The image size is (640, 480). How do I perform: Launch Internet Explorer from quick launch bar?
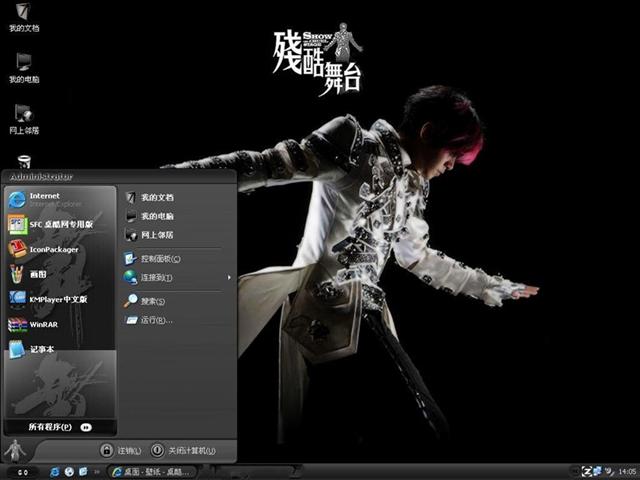coord(55,472)
